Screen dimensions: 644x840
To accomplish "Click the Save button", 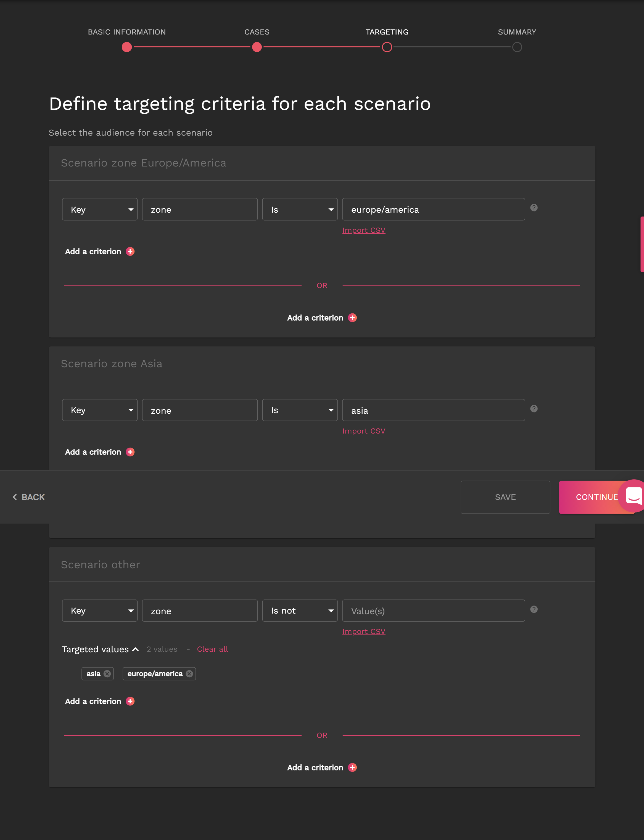I will (505, 497).
